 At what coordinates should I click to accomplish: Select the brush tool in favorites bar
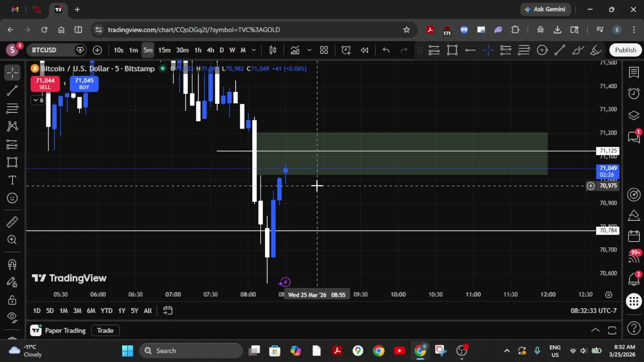[578, 50]
